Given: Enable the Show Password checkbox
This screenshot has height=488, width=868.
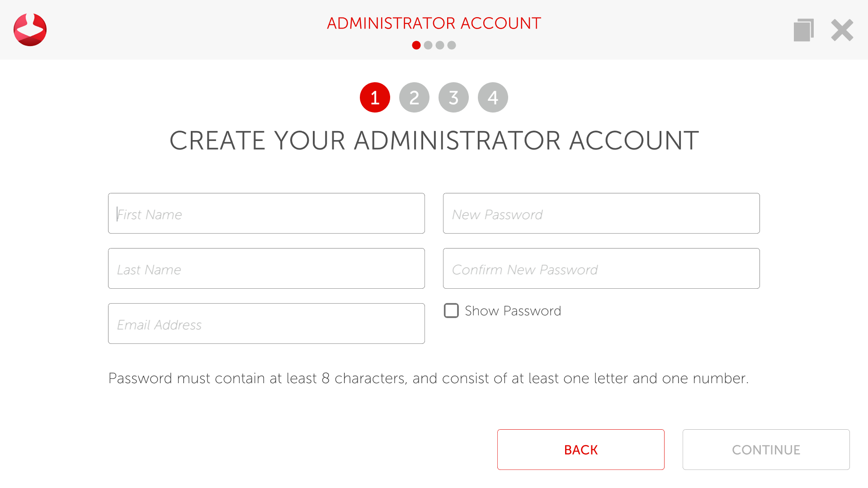Looking at the screenshot, I should click(x=451, y=311).
